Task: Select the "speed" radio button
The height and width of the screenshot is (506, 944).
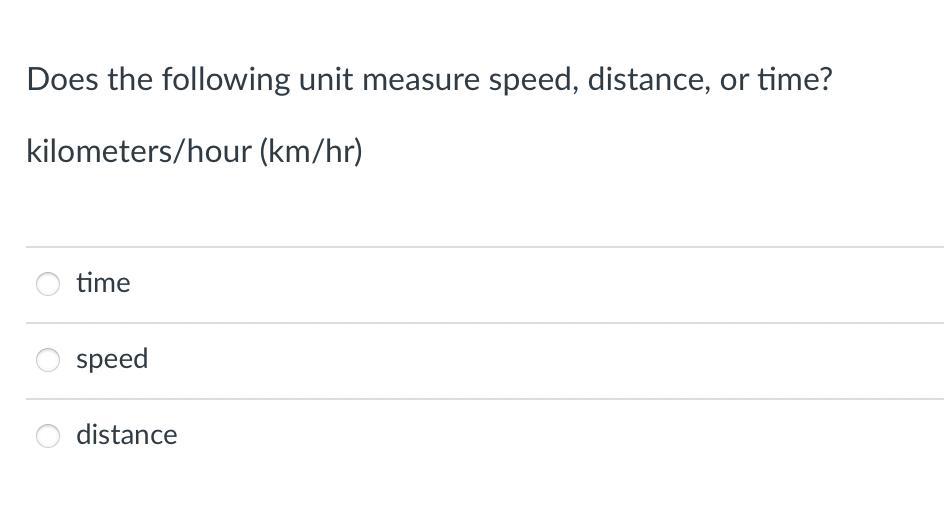Action: click(48, 360)
